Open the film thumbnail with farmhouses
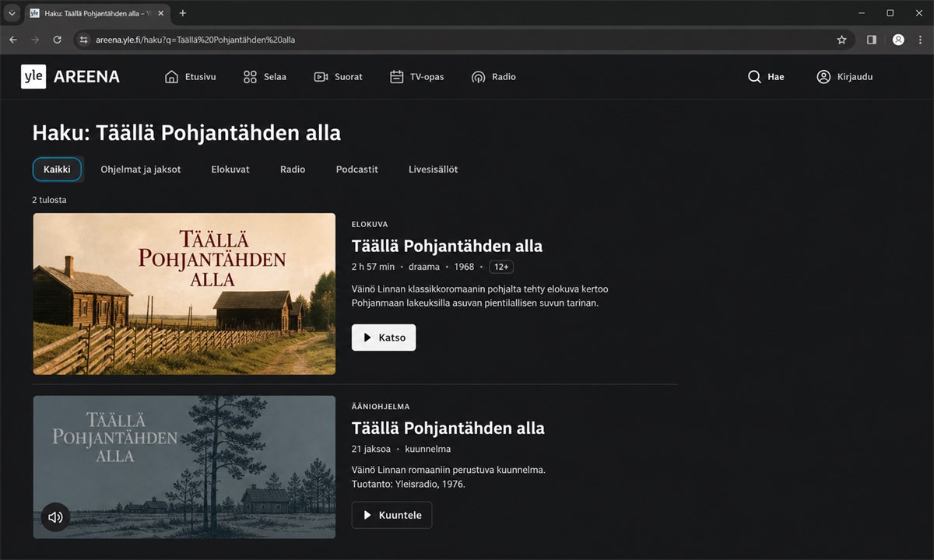934x560 pixels. [x=184, y=294]
